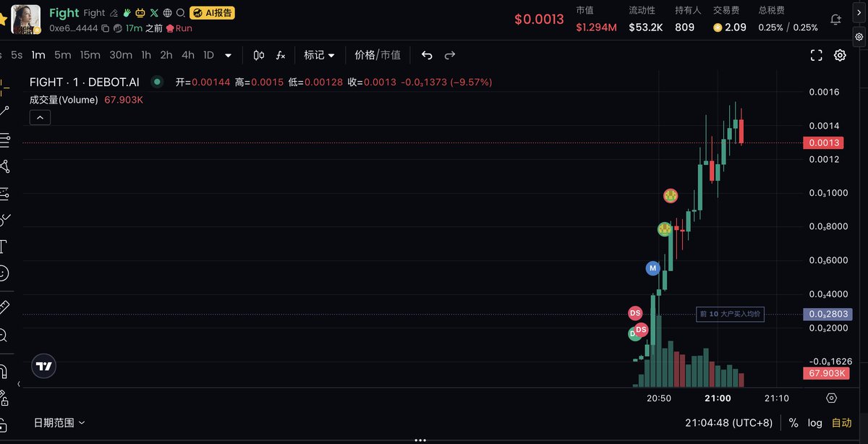Open the indicators fx button
This screenshot has width=868, height=444.
coord(281,55)
